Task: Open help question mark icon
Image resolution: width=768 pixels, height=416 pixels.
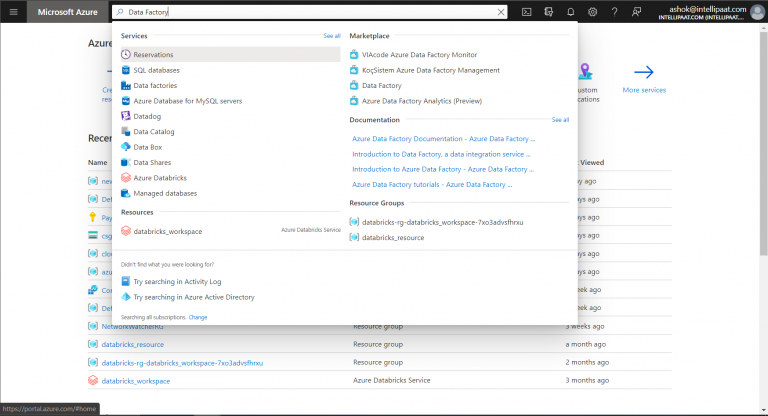Action: (614, 12)
